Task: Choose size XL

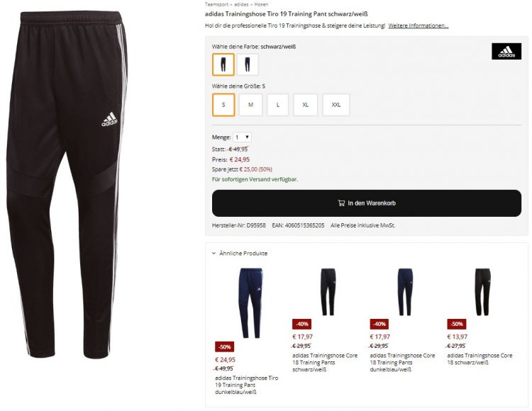Action: click(x=305, y=105)
